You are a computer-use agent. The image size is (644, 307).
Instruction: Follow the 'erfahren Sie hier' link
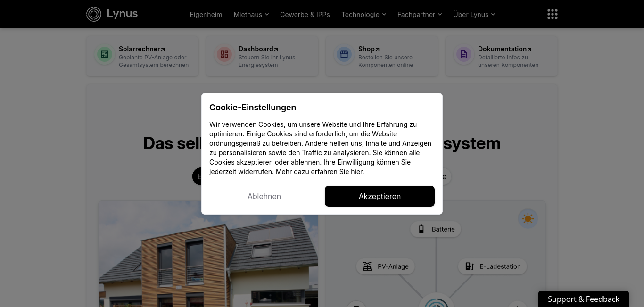point(338,172)
